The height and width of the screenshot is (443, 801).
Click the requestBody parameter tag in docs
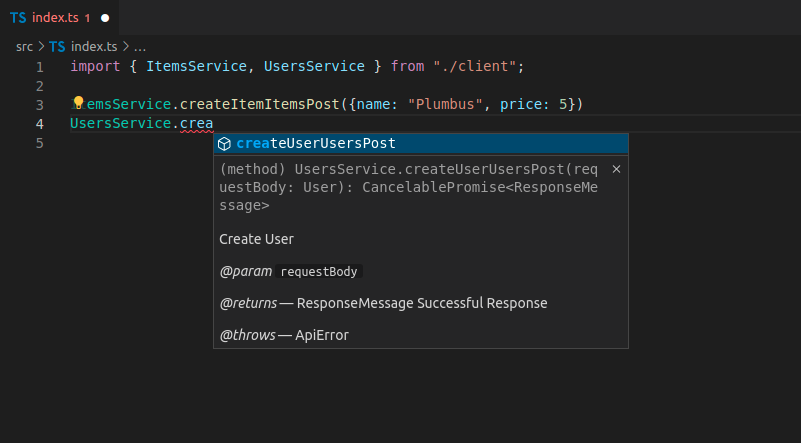point(320,271)
